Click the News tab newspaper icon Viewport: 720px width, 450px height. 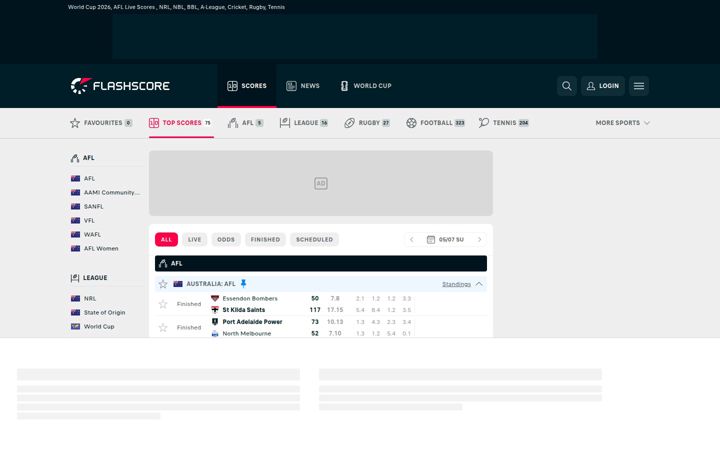(291, 86)
